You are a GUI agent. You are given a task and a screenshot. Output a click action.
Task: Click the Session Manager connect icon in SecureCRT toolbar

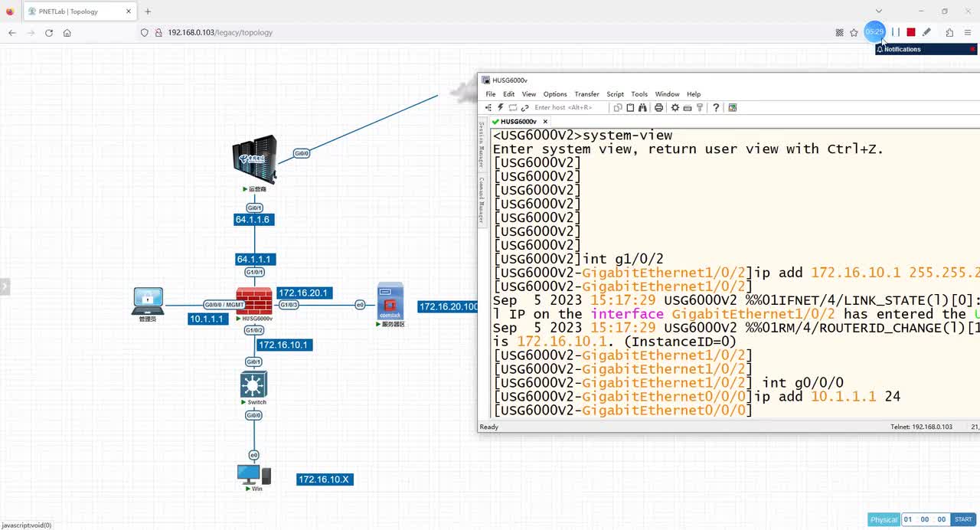coord(488,107)
